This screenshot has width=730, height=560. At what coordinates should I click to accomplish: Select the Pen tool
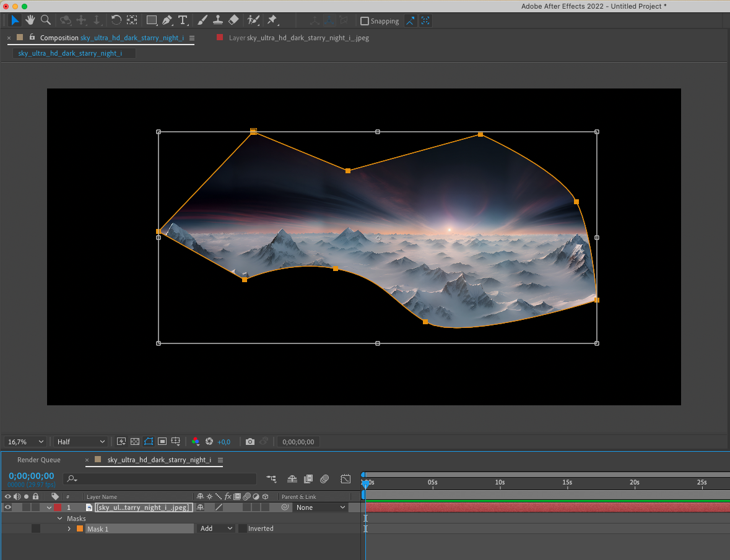167,20
